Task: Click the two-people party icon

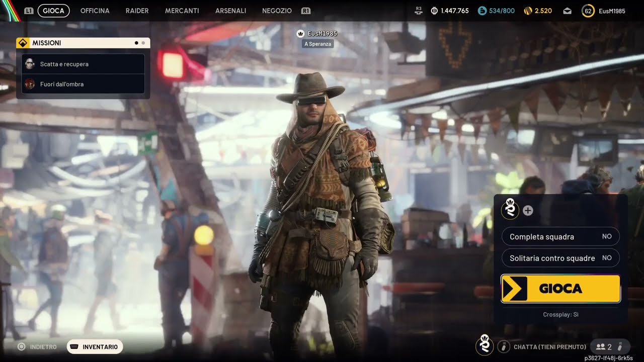Action: pyautogui.click(x=600, y=346)
